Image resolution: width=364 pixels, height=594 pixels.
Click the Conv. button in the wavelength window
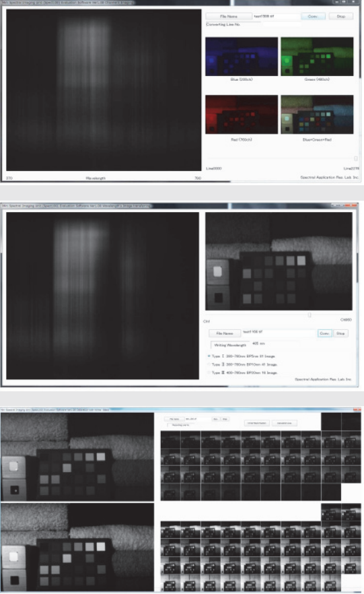[325, 333]
